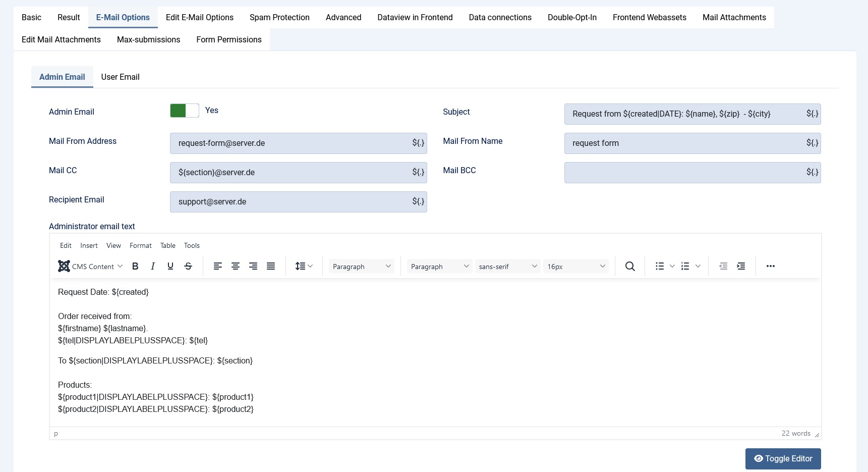Center align the email text
This screenshot has height=472, width=868.
(236, 266)
